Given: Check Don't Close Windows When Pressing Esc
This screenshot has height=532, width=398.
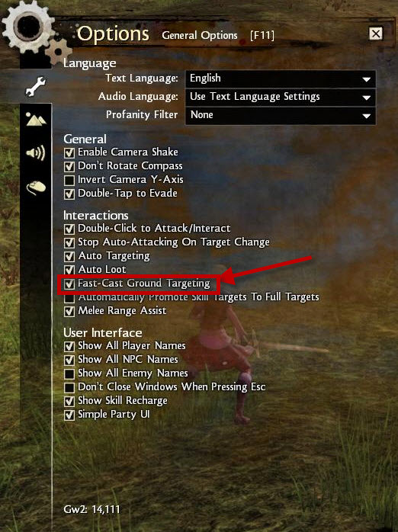Looking at the screenshot, I should tap(69, 387).
